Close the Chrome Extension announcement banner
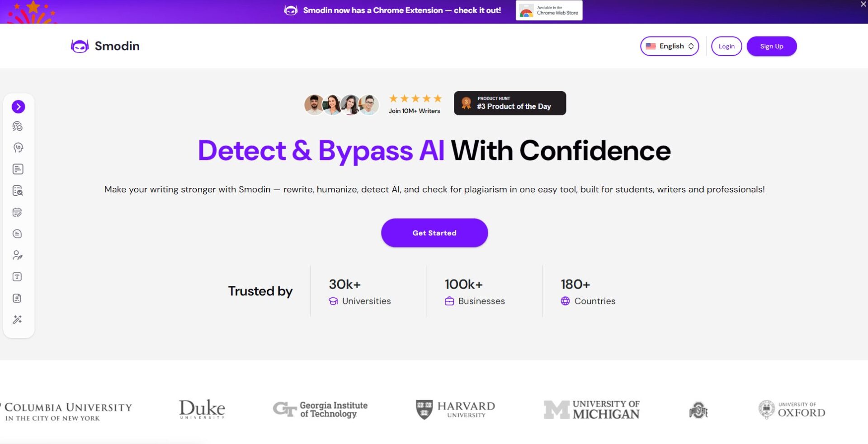The image size is (868, 444). click(x=863, y=4)
